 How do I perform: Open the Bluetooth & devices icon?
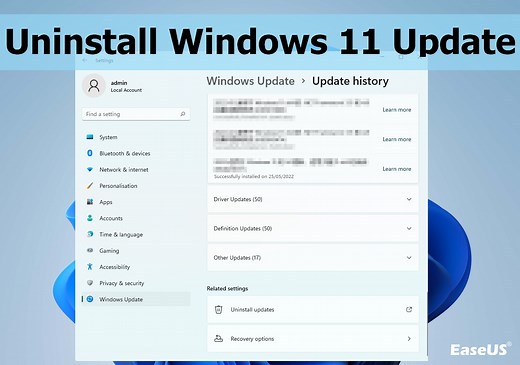click(x=90, y=153)
